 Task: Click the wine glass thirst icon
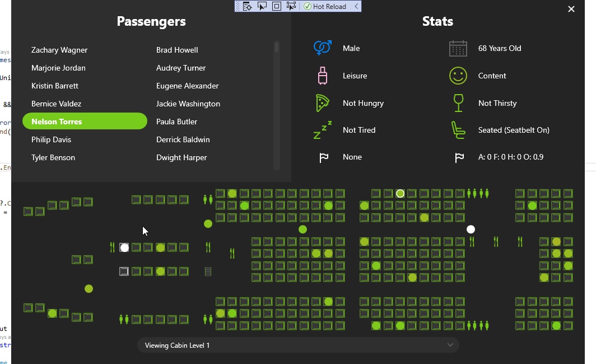[458, 103]
